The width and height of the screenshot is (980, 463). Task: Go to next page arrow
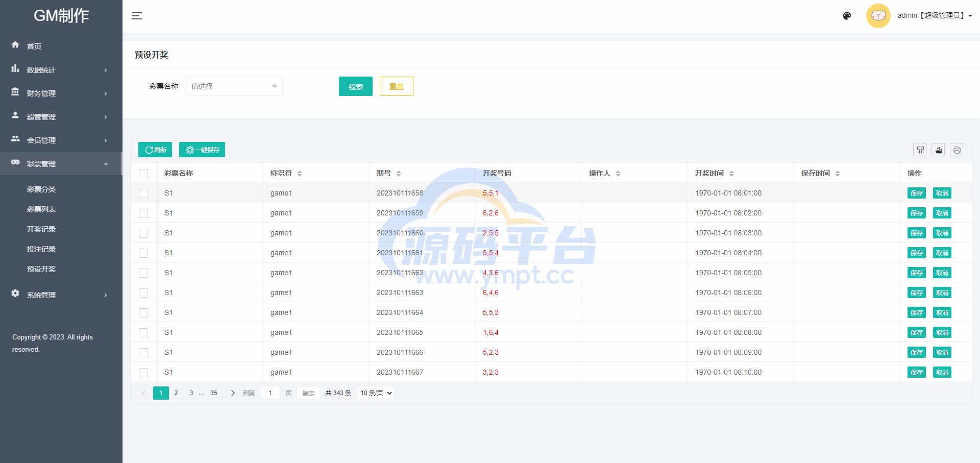coord(233,393)
